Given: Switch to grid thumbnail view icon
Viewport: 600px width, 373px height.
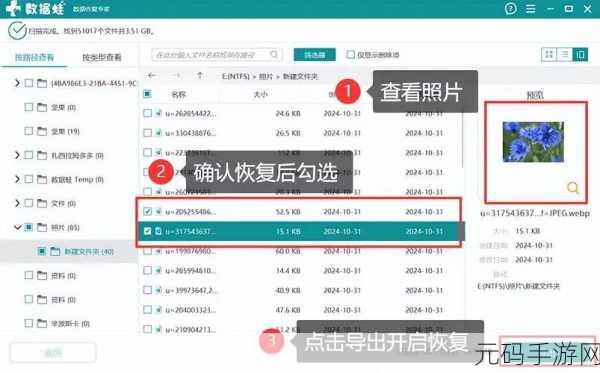Looking at the screenshot, I should [x=549, y=55].
